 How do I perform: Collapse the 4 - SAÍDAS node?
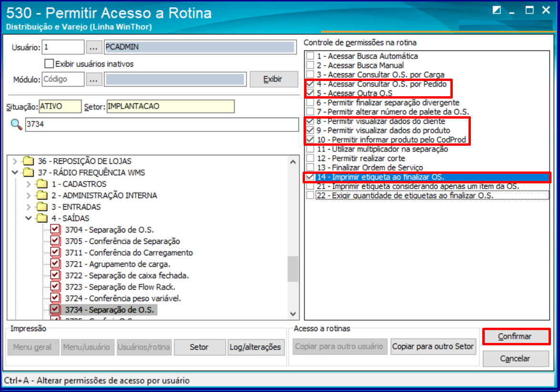click(x=29, y=219)
